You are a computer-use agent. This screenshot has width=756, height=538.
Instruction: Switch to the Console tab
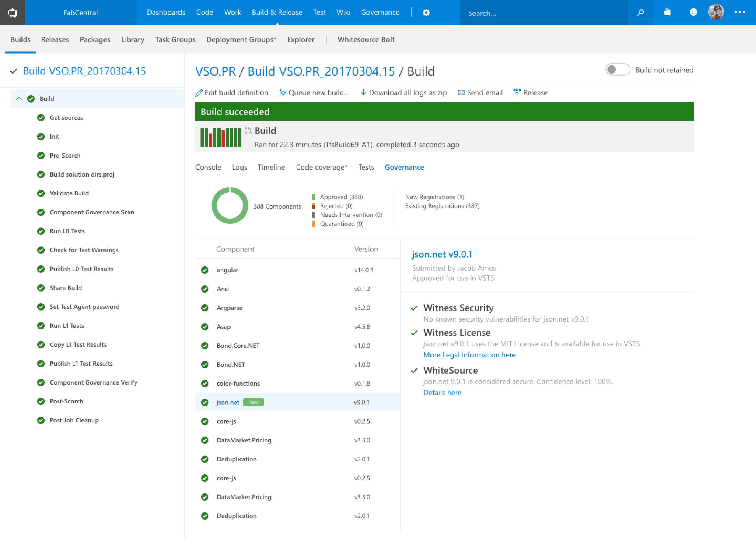click(208, 167)
